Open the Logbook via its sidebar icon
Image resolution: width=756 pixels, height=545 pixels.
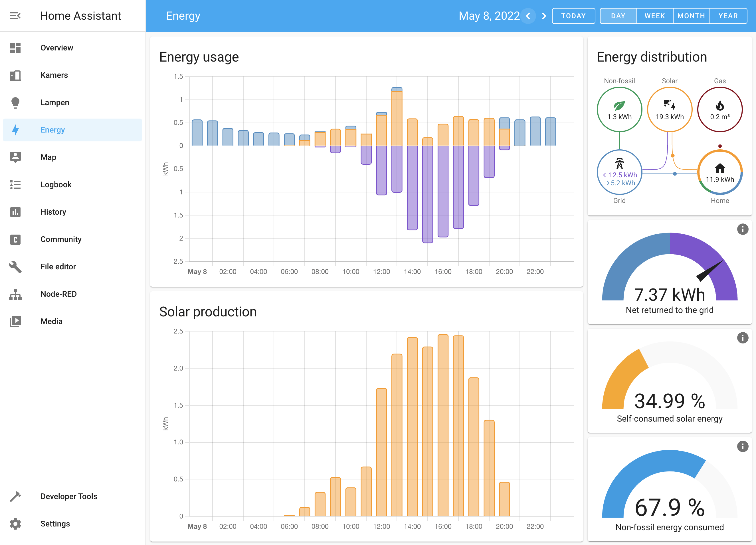(15, 184)
